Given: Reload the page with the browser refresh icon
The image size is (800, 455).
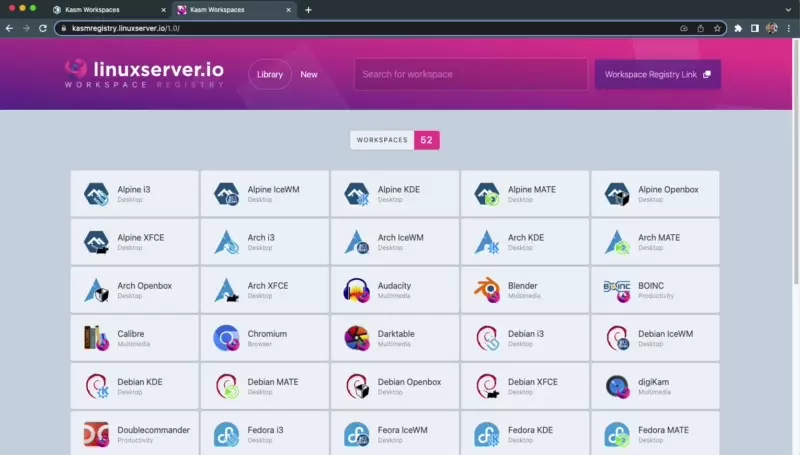Looking at the screenshot, I should point(43,28).
